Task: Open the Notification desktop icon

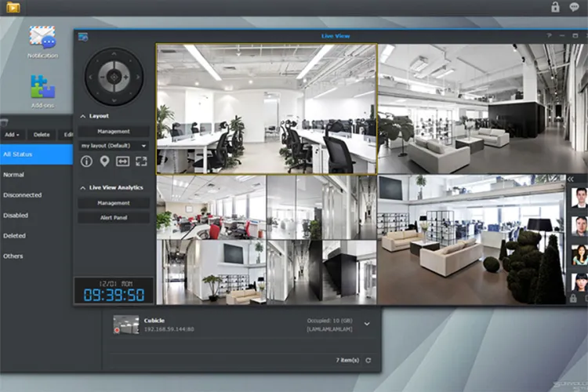Action: [x=42, y=39]
